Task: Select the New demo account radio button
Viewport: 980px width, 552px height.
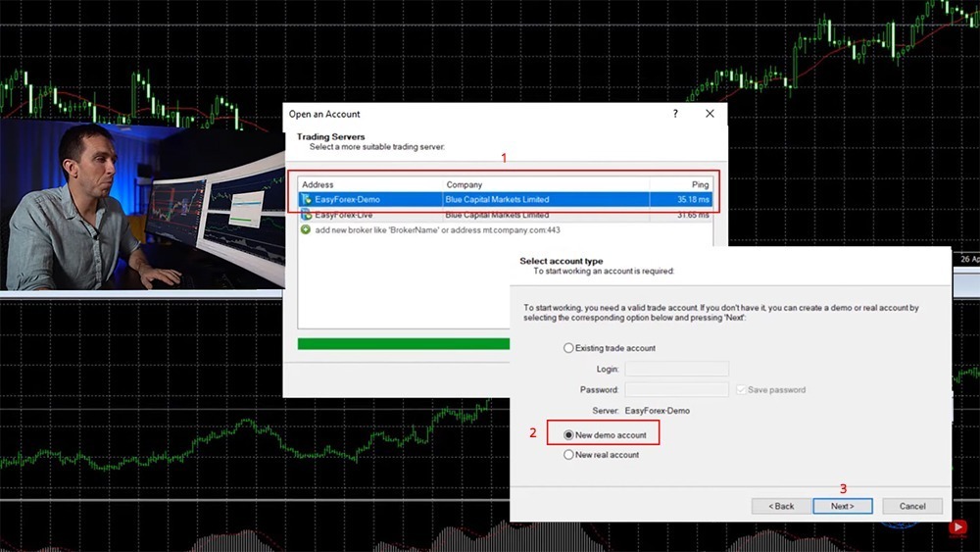Action: tap(568, 435)
